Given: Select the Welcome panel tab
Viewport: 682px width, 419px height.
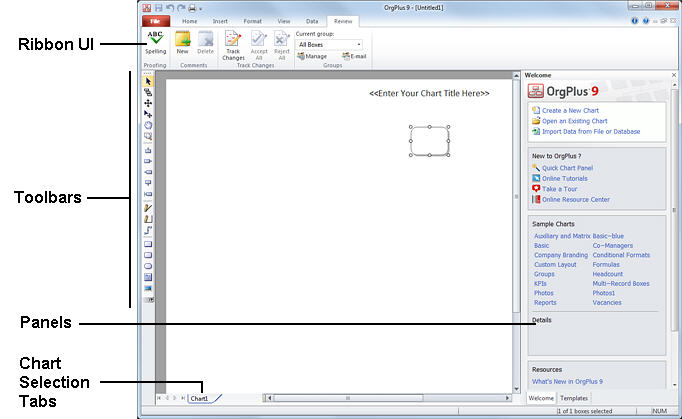Looking at the screenshot, I should (x=541, y=398).
